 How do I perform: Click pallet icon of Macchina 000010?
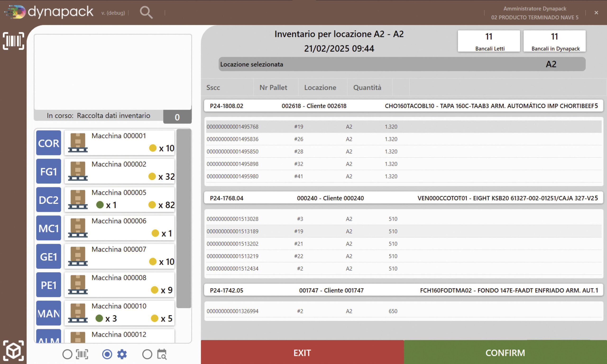[x=78, y=313]
